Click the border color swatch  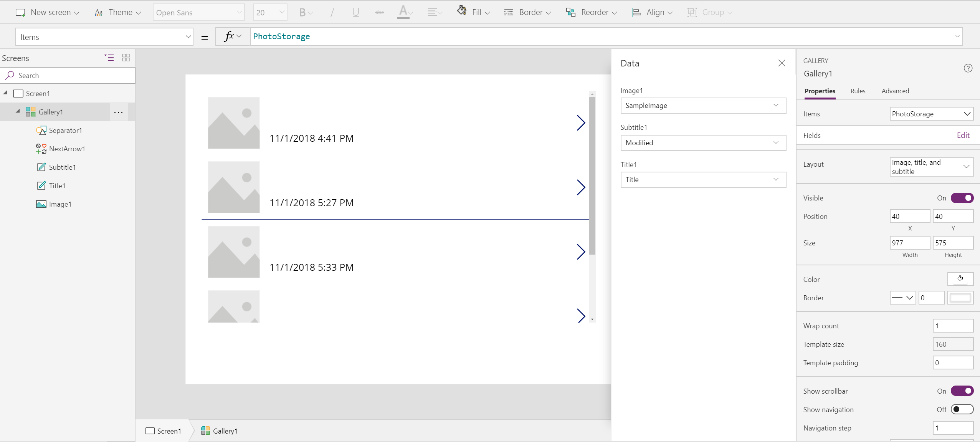(x=960, y=298)
